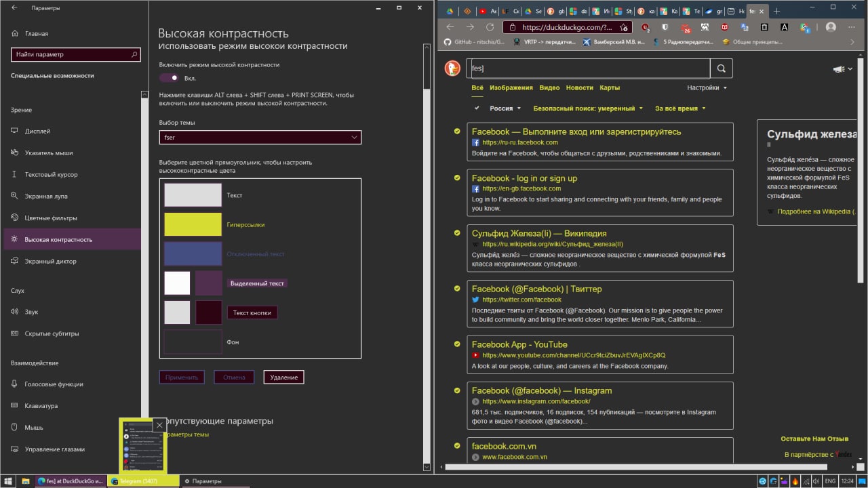Viewport: 868px width, 488px height.
Task: Click green check beside Сульфид Железа(II) result
Action: [x=457, y=233]
